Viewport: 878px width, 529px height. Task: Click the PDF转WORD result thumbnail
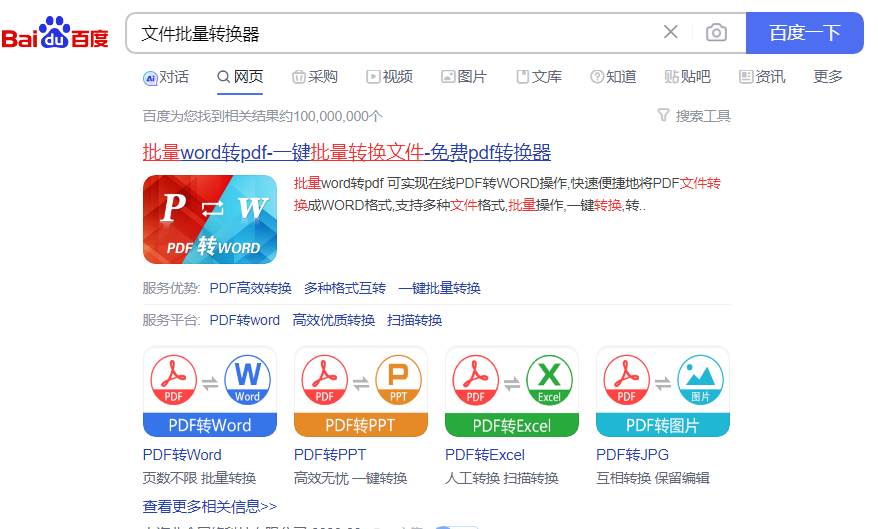pyautogui.click(x=210, y=219)
